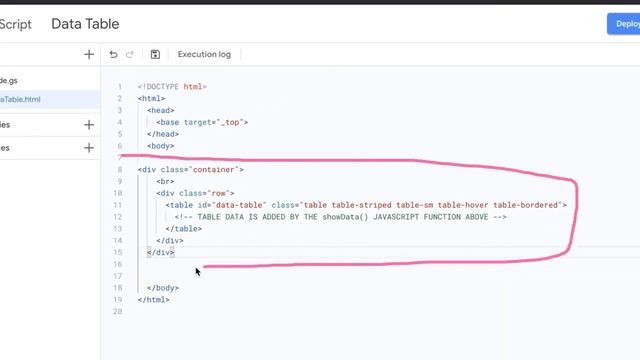Place cursor on the DOCTYPE html line
The image size is (640, 360).
tap(172, 87)
